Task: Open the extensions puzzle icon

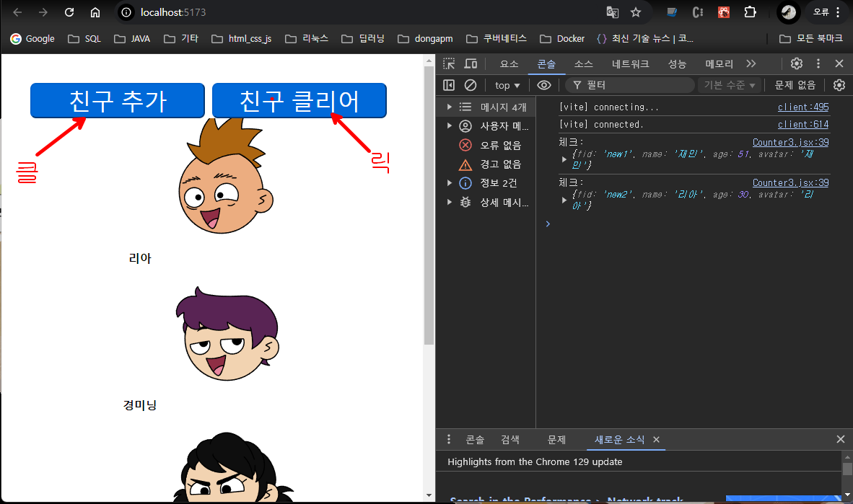Action: click(x=751, y=12)
